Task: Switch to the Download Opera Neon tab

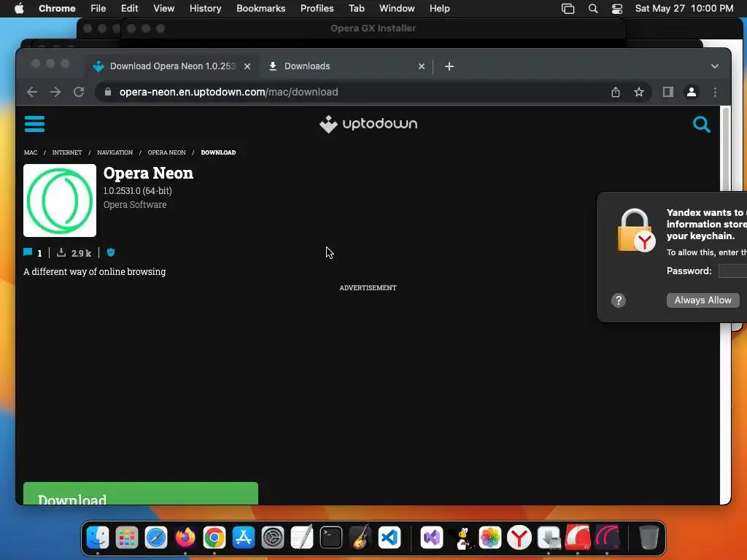Action: pyautogui.click(x=172, y=66)
